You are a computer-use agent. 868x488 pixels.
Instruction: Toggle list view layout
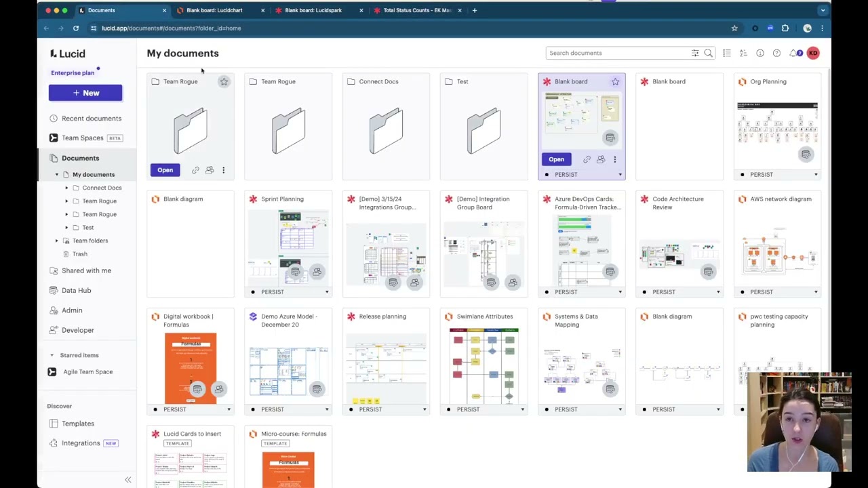(726, 53)
